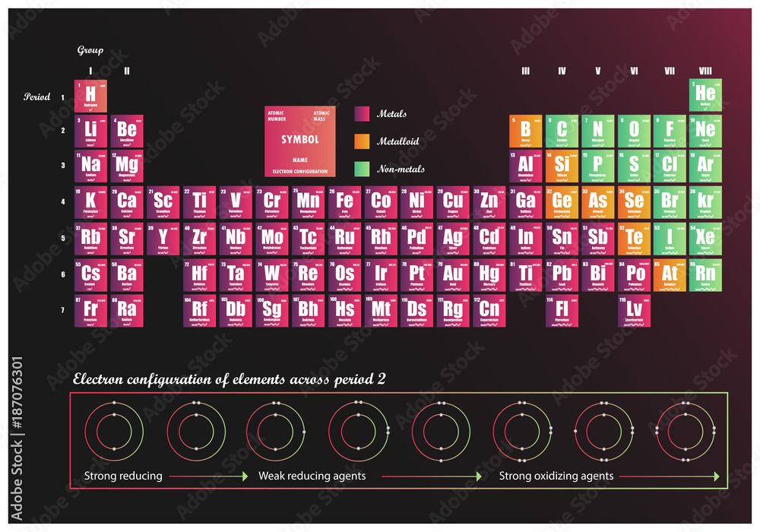Viewport: 760px width, 532px height.
Task: Click the Radon (Rn) tile
Action: point(705,275)
